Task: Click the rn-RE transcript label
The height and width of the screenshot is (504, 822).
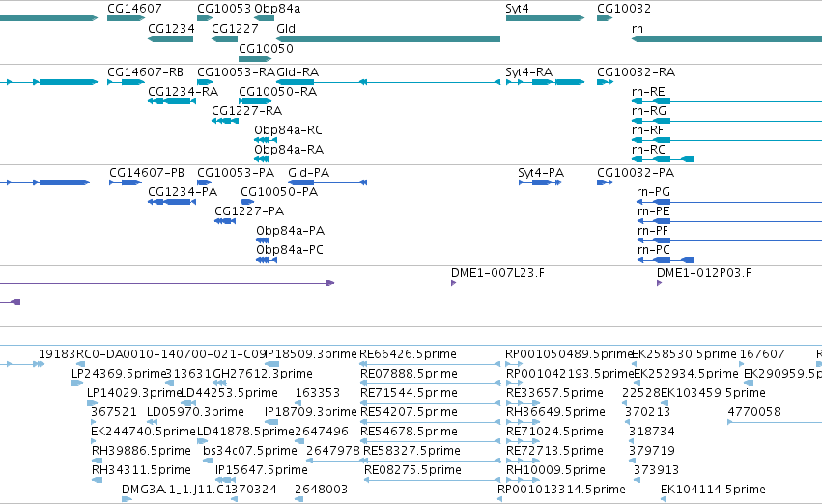Action: coord(648,91)
